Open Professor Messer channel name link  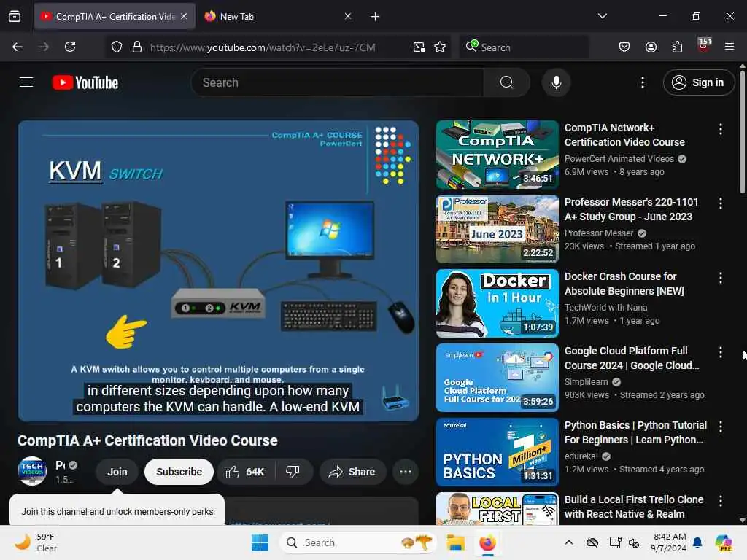599,233
